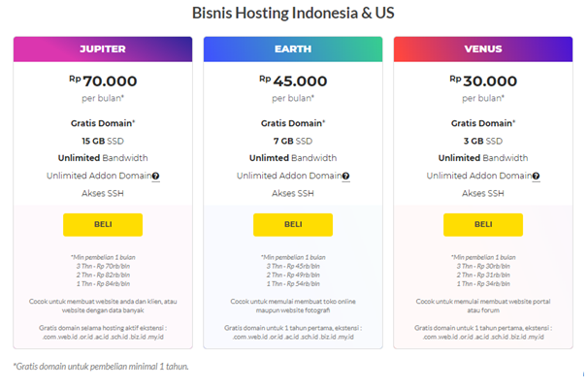The image size is (588, 389).
Task: Click Akses SSH in the Earth plan
Action: click(293, 193)
